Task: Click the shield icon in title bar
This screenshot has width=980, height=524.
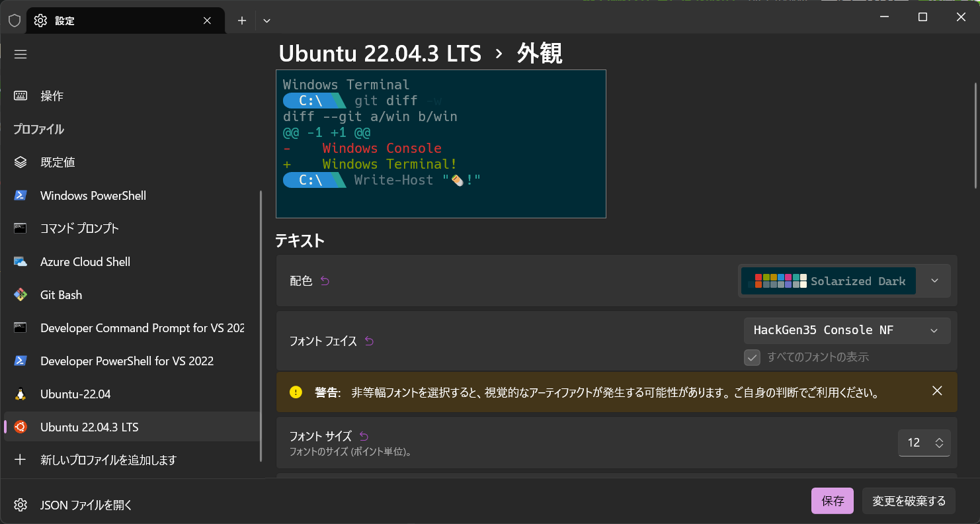Action: (x=15, y=21)
